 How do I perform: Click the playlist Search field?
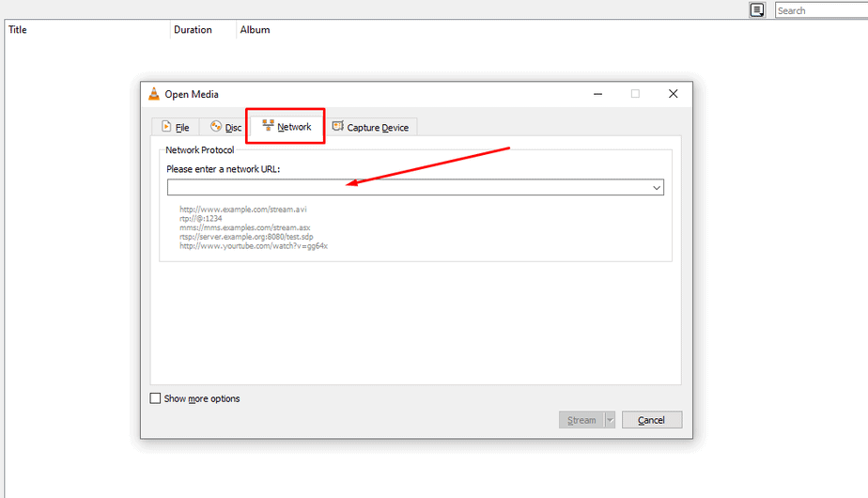(x=821, y=10)
